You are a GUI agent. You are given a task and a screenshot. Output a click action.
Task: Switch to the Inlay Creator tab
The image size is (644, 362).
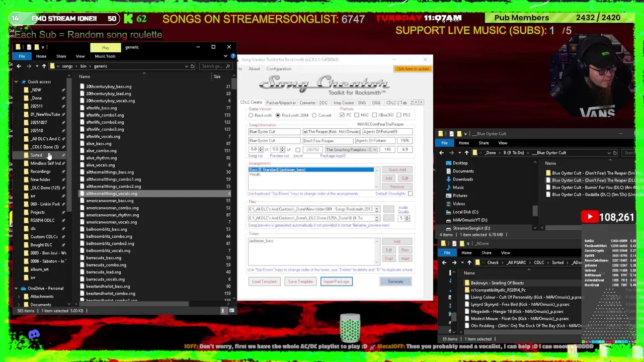coord(344,103)
